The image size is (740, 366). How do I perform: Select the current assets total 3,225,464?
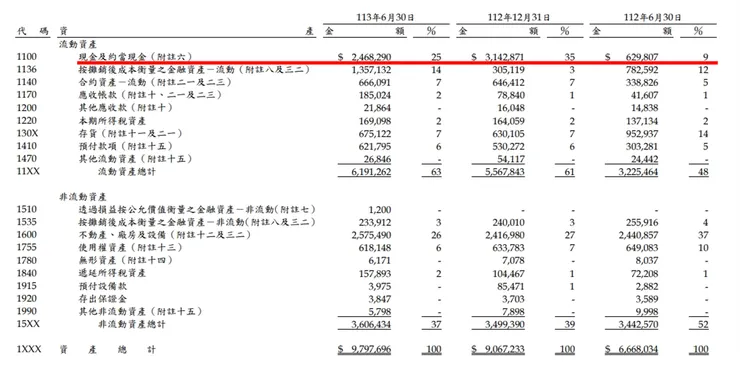point(638,172)
